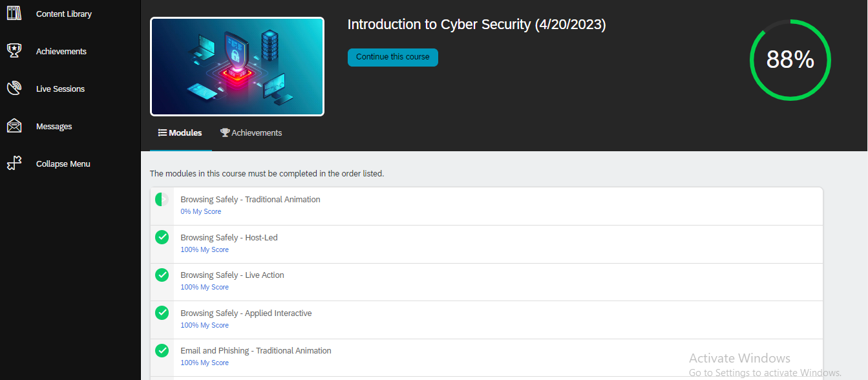Click the list icon next to Modules
Viewport: 868px width, 380px height.
point(162,132)
